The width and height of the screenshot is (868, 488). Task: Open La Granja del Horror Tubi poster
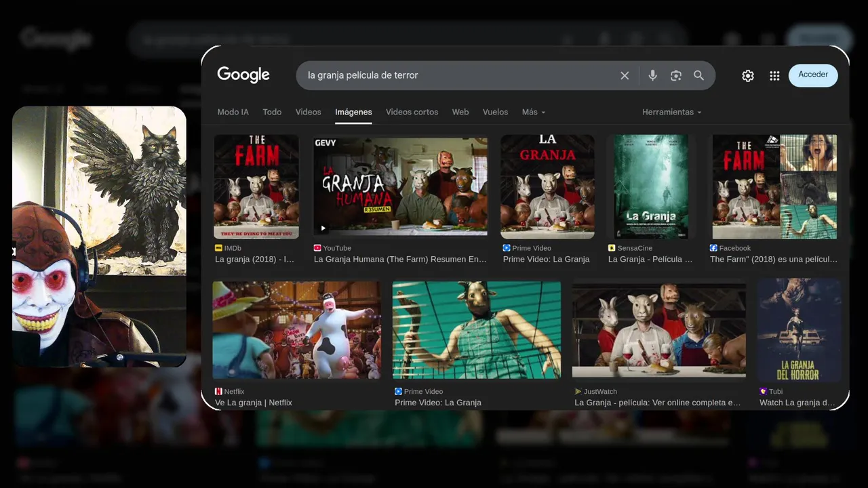point(799,330)
